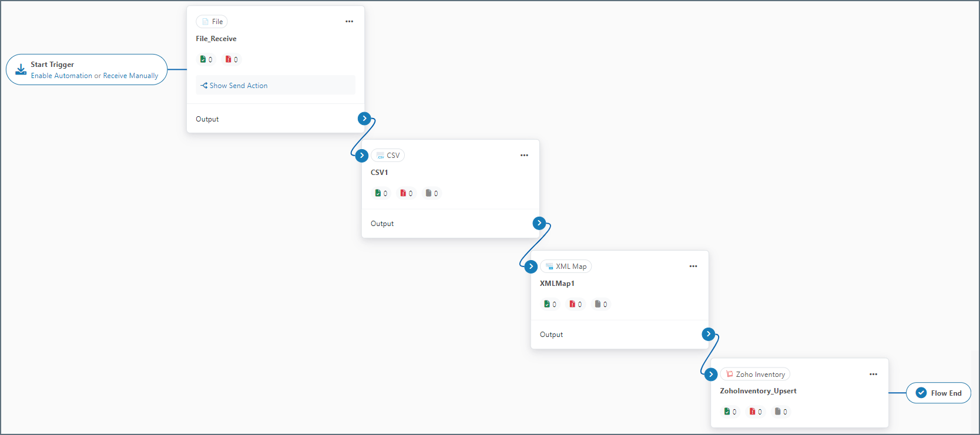980x435 pixels.
Task: Click the File_Receive output port arrow
Action: pos(364,119)
